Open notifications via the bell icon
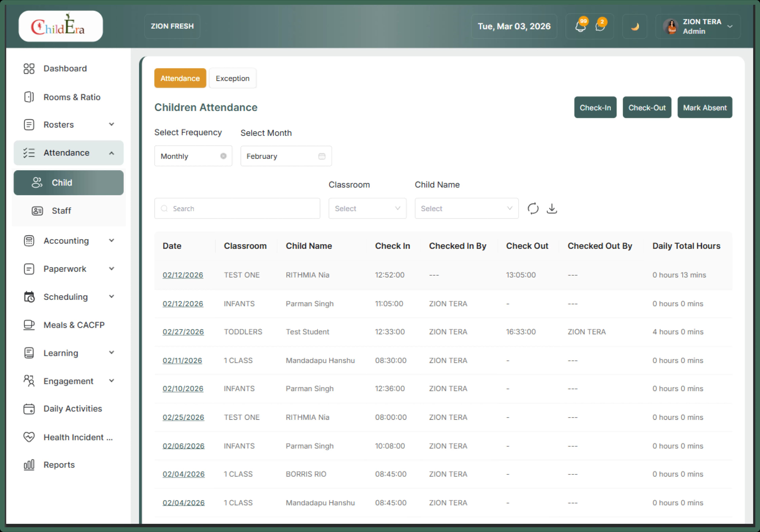 point(580,27)
